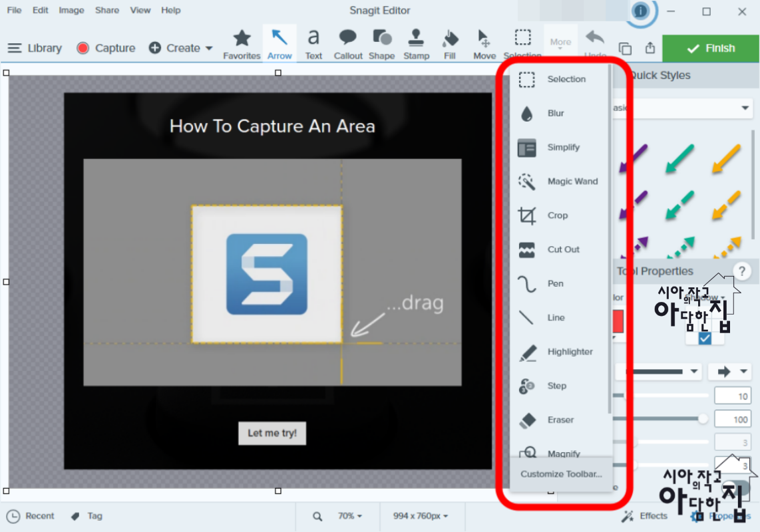This screenshot has height=532, width=760.
Task: Open the Library panel
Action: (35, 48)
